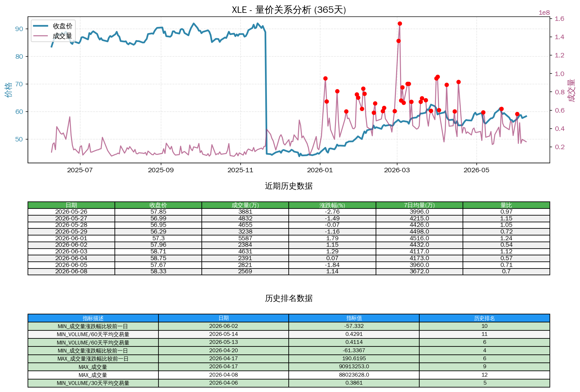Click the 日期 header in recent data table
Image resolution: width=580 pixels, height=392 pixels.
pyautogui.click(x=71, y=205)
